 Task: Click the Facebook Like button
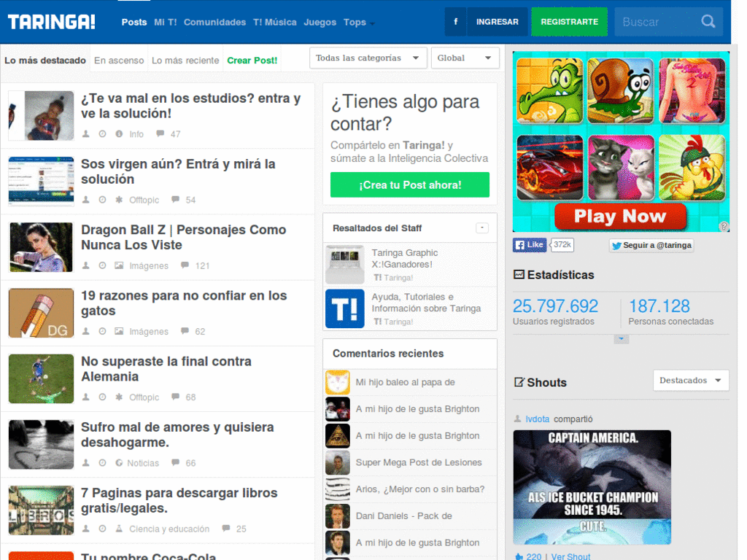click(x=530, y=245)
